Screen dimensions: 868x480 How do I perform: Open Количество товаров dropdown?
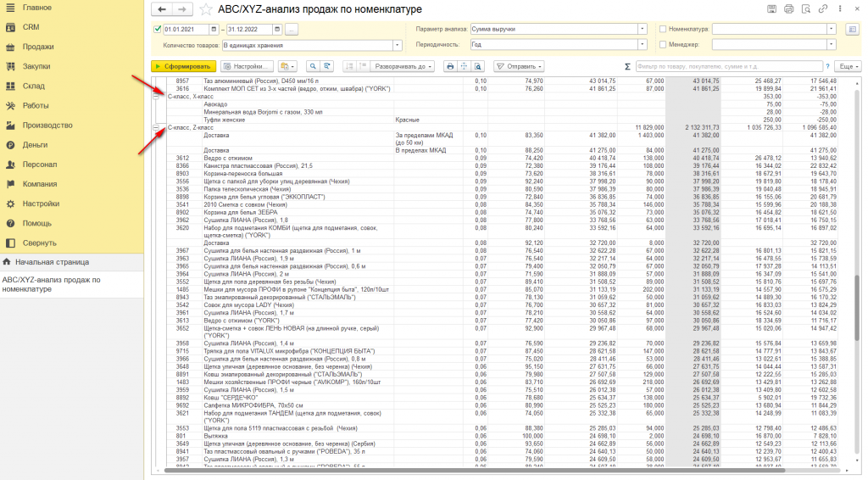(x=397, y=46)
